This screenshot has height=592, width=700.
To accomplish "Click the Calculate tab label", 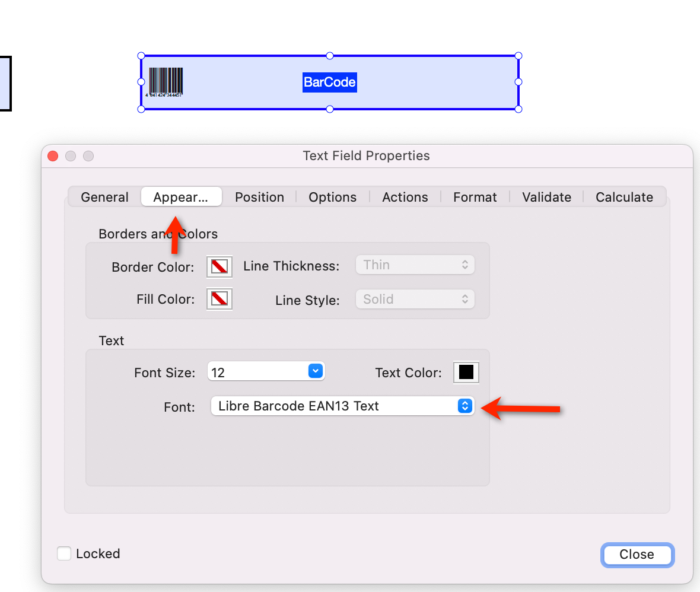I will pyautogui.click(x=624, y=197).
